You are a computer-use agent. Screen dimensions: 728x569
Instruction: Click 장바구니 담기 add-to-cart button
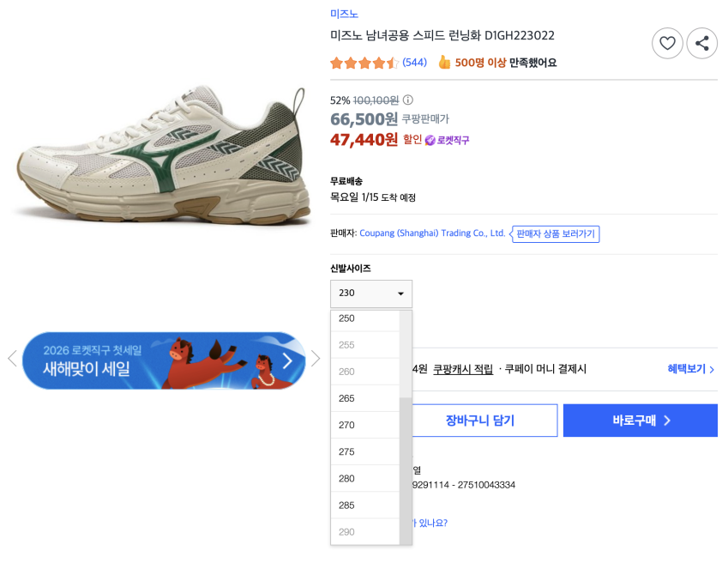tap(479, 421)
